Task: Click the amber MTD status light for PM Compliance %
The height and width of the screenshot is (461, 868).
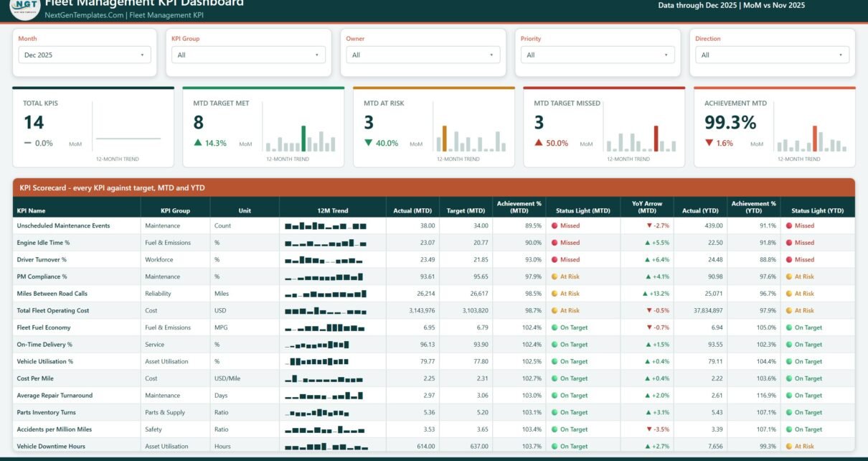Action: pos(555,276)
